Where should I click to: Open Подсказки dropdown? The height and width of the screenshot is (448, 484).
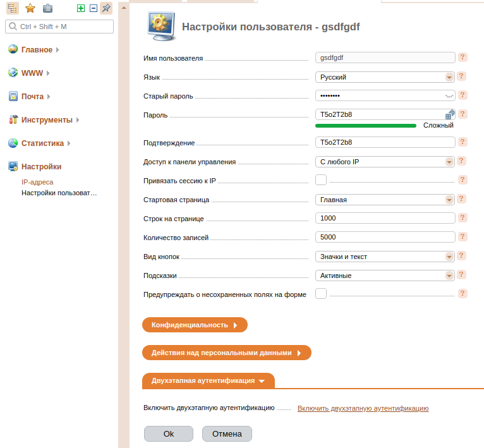(385, 275)
